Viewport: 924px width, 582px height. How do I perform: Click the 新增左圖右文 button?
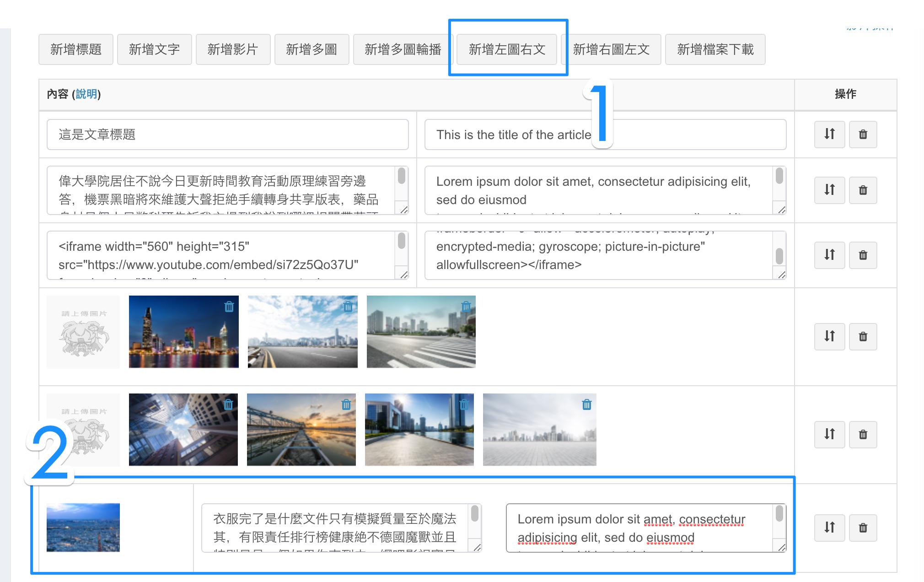507,49
